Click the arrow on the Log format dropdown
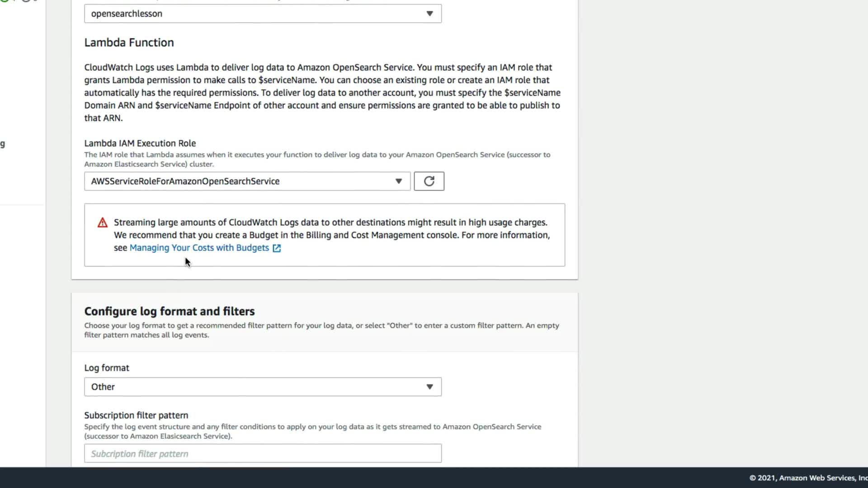 point(429,387)
